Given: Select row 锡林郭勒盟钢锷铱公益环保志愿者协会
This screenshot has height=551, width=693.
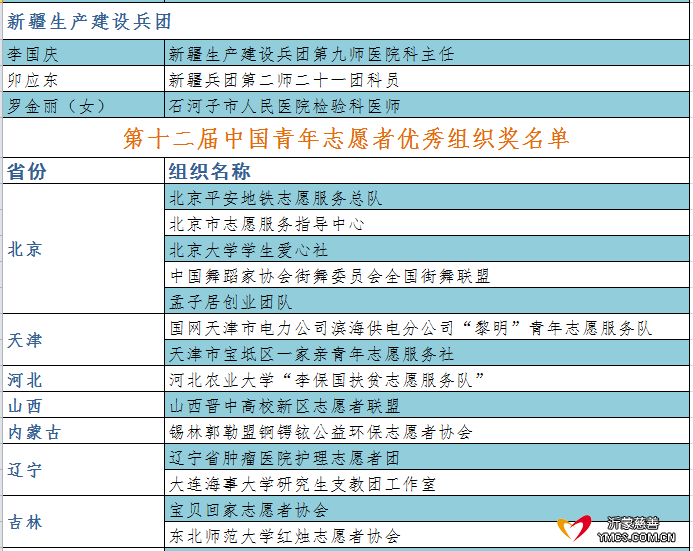Looking at the screenshot, I should pos(427,431).
